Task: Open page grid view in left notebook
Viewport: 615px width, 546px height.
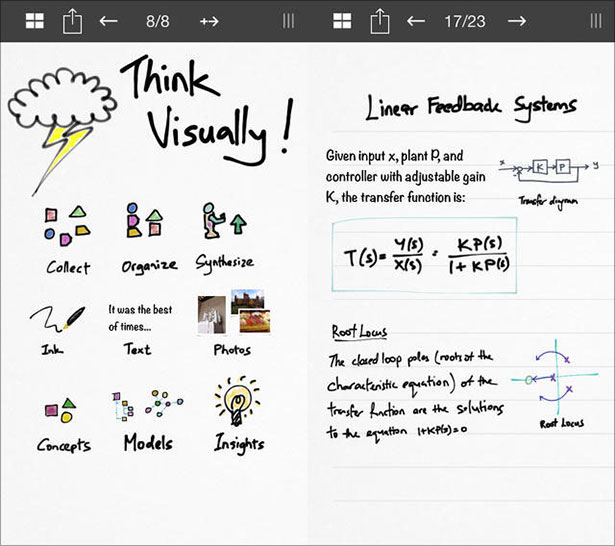Action: click(x=34, y=20)
